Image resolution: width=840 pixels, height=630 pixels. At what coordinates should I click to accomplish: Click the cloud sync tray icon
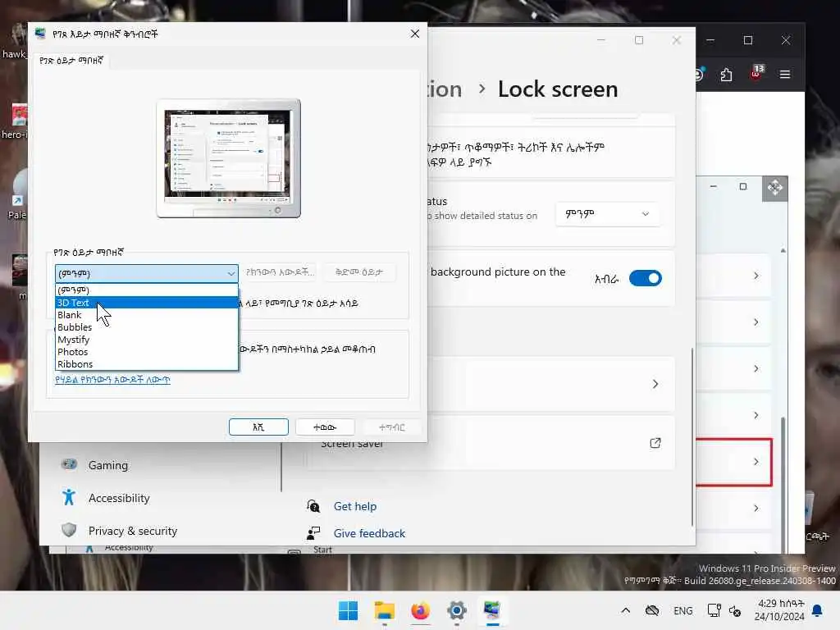pyautogui.click(x=652, y=610)
